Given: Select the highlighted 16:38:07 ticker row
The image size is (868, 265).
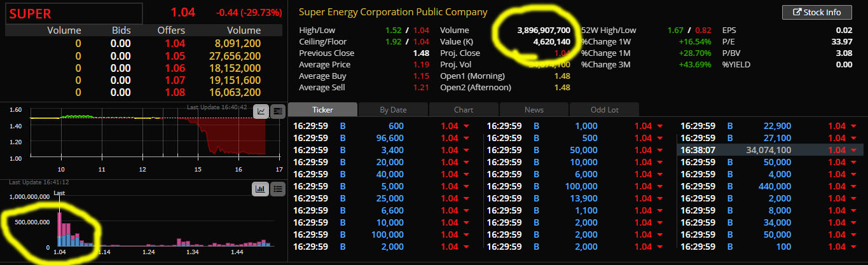Looking at the screenshot, I should pyautogui.click(x=771, y=150).
